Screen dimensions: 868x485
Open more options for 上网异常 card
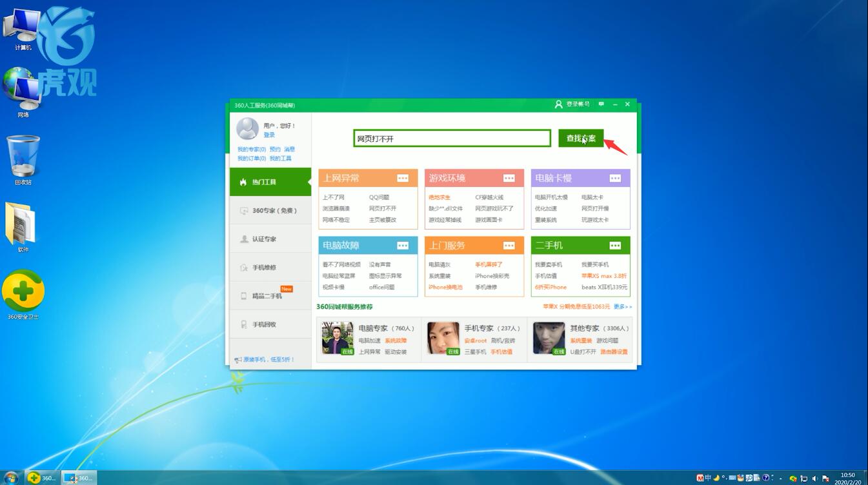403,178
